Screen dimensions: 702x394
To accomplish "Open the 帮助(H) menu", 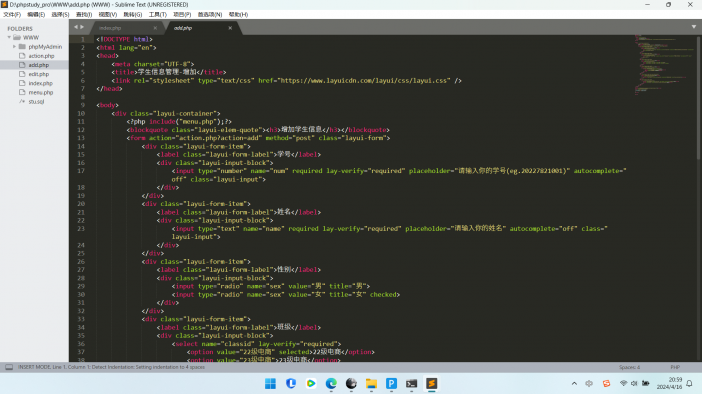I will pyautogui.click(x=238, y=14).
